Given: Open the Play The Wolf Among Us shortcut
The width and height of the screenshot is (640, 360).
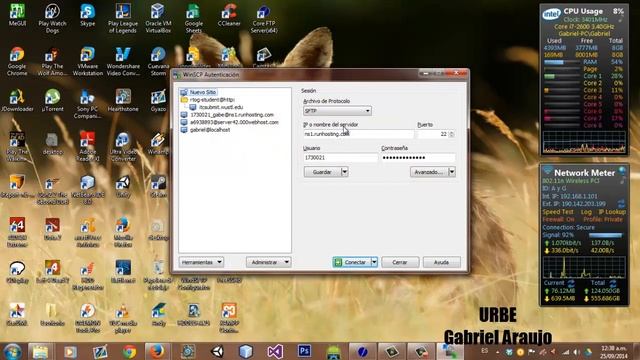Looking at the screenshot, I should point(52,61).
